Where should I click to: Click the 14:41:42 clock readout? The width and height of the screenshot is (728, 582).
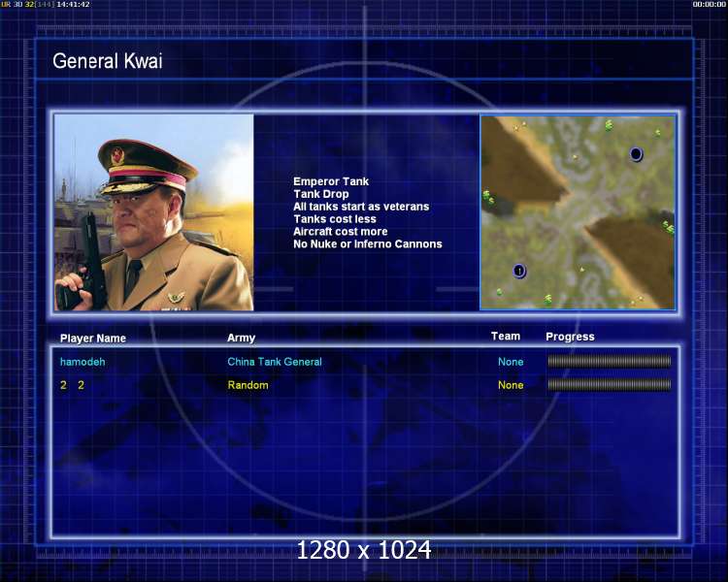[74, 4]
